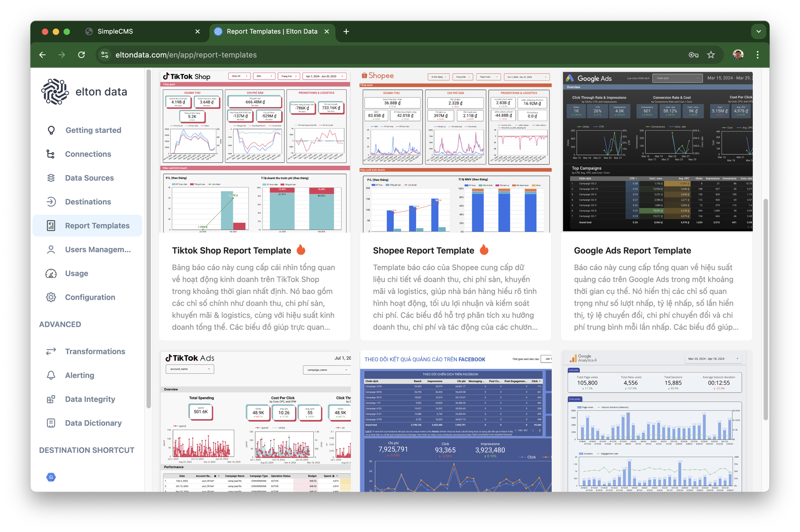This screenshot has height=532, width=800.
Task: Click the address bar URL field
Action: (x=392, y=55)
